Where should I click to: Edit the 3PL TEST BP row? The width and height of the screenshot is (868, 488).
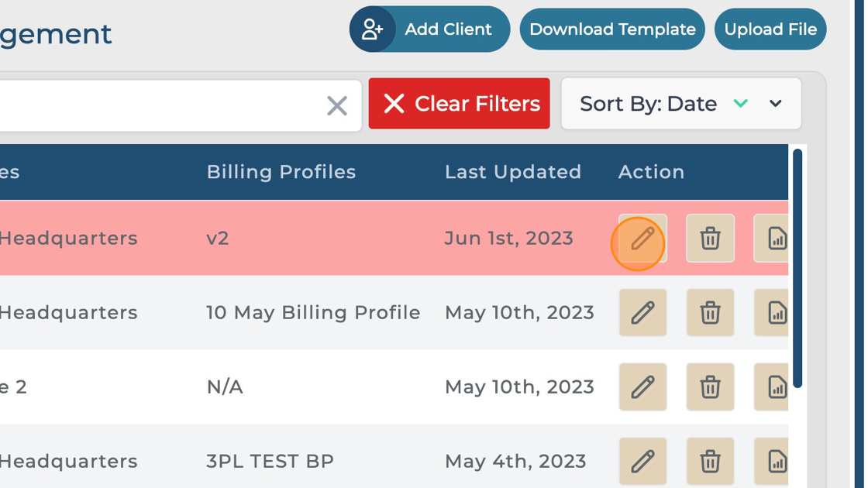(642, 461)
